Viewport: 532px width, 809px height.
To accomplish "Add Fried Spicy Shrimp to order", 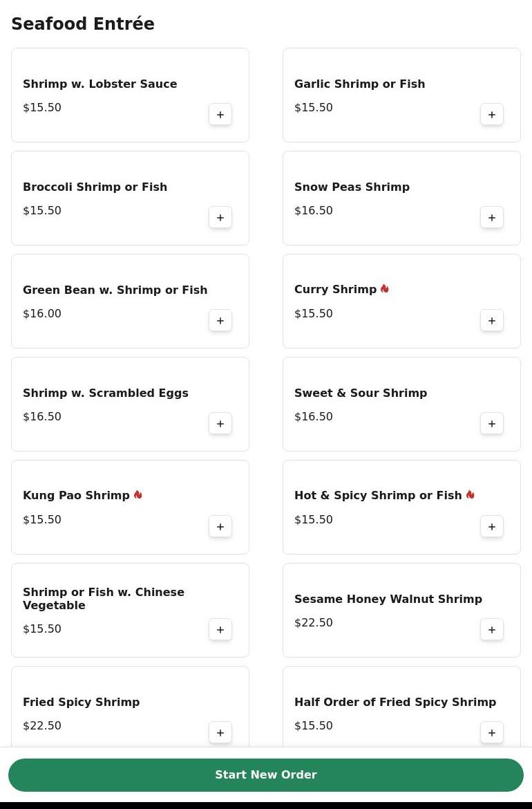I will point(220,733).
